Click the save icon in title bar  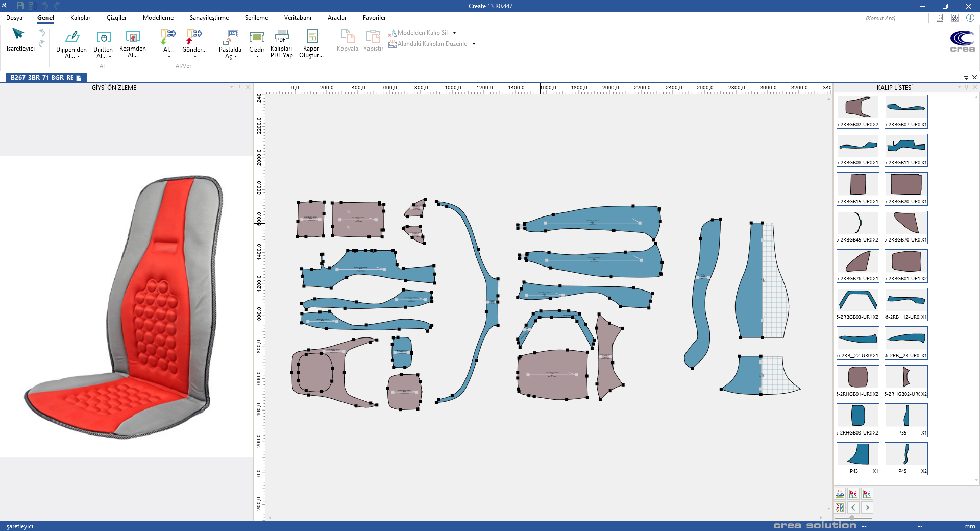click(x=20, y=6)
